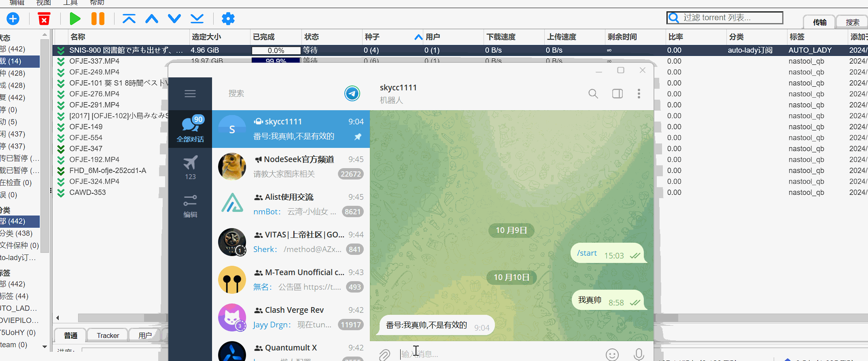
Task: Click horizontal scrollbar left arrow
Action: (57, 318)
